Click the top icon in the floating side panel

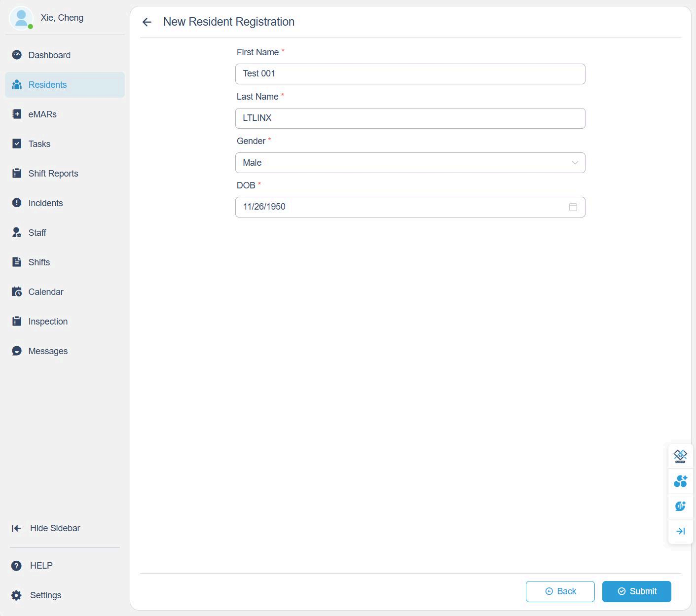[680, 456]
